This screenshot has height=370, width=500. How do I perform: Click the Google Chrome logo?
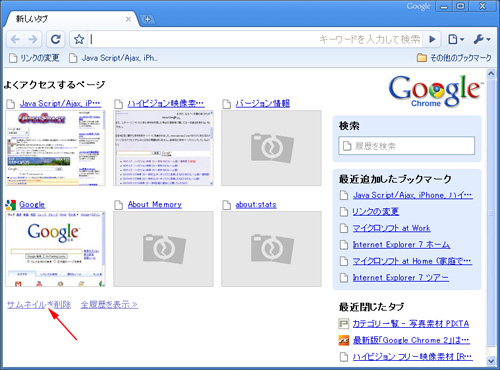tap(436, 91)
